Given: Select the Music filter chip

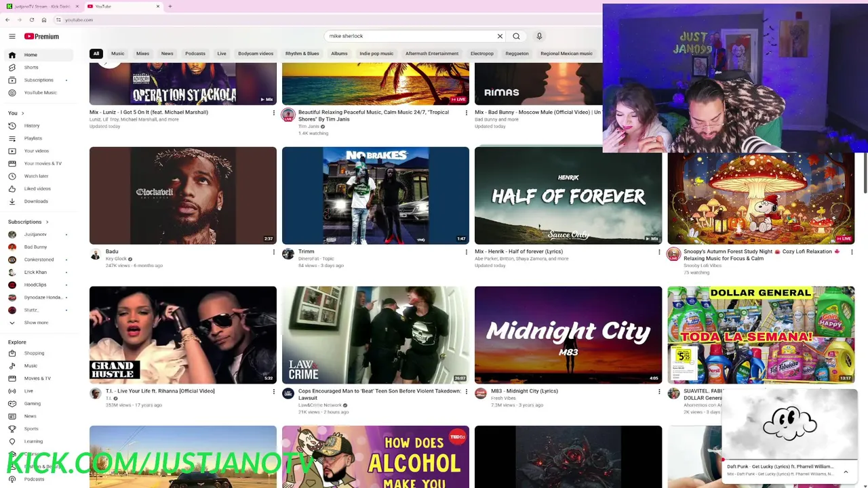Looking at the screenshot, I should [117, 54].
